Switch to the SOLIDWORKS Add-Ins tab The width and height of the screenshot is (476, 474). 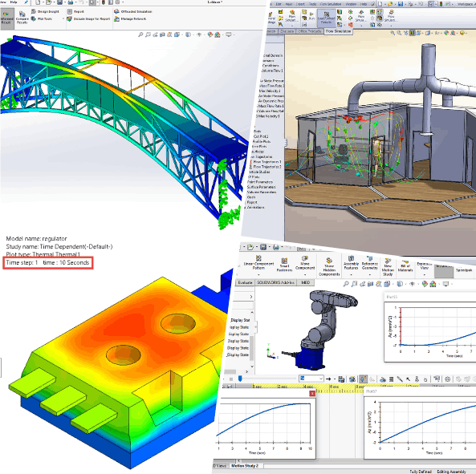point(275,282)
